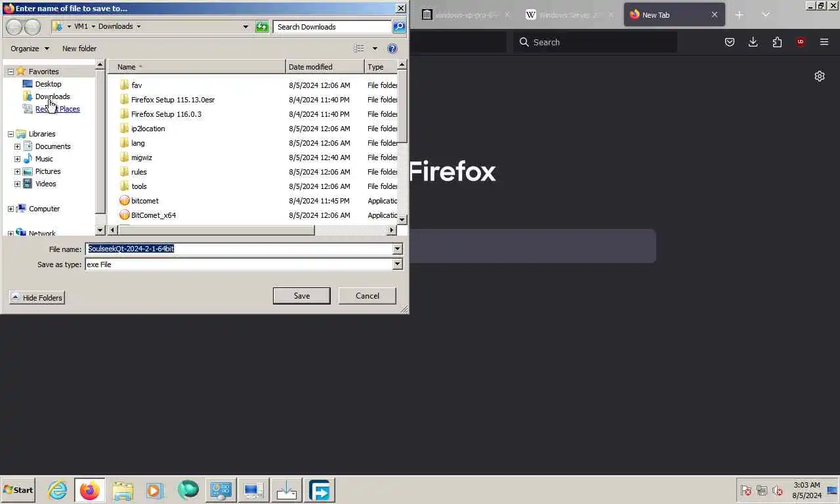This screenshot has height=504, width=840.
Task: Open the control panel taskbar icon
Action: click(x=220, y=490)
